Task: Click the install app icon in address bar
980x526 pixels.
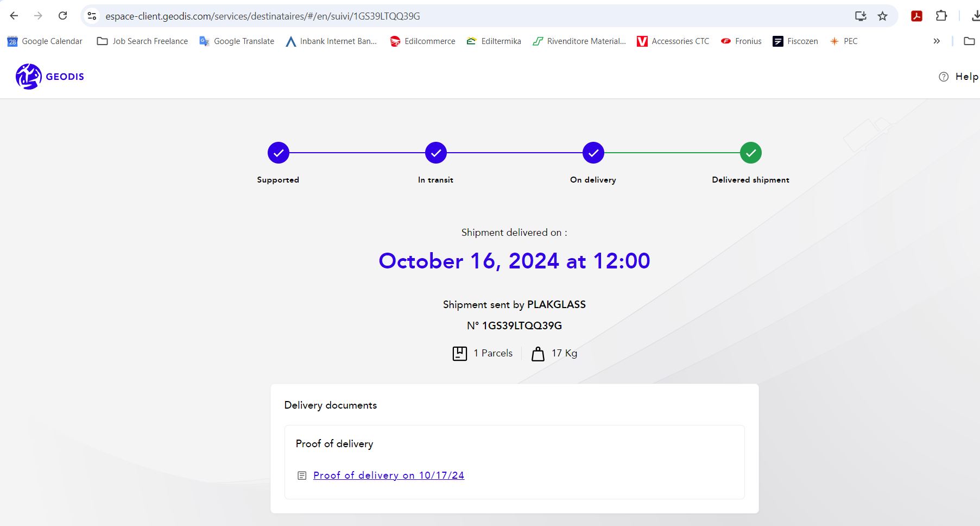Action: 861,16
